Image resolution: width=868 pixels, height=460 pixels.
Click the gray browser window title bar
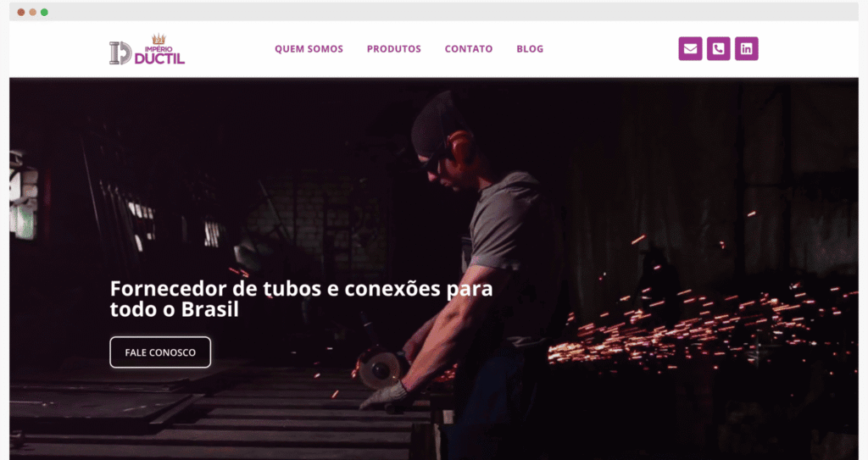point(434,12)
